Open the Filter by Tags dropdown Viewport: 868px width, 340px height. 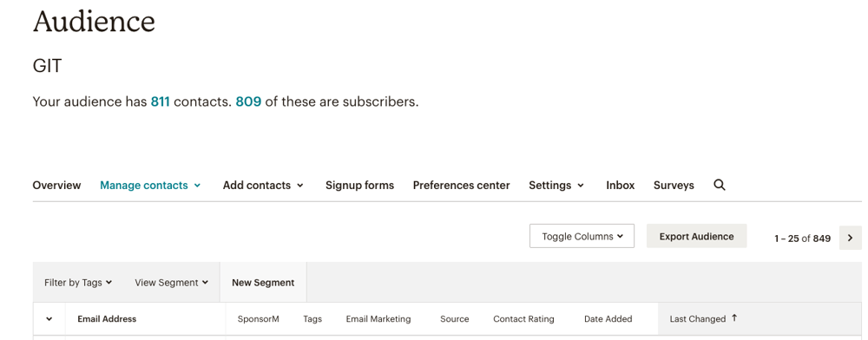pos(78,283)
